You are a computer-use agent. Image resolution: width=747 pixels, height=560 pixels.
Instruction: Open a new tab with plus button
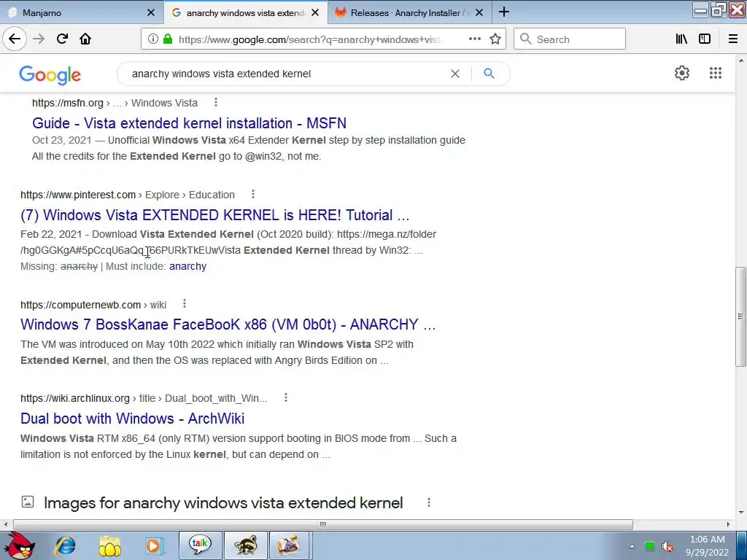tap(504, 12)
